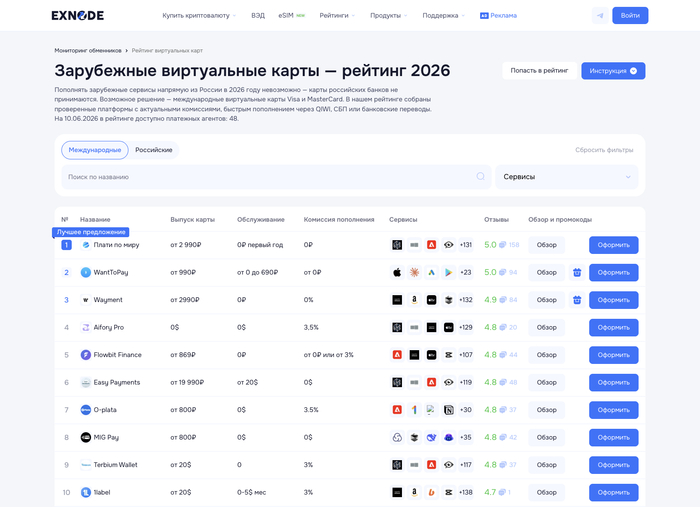Screen dimensions: 700x507
Task: Open reviews comment icon for Плати по миру
Action: (503, 245)
